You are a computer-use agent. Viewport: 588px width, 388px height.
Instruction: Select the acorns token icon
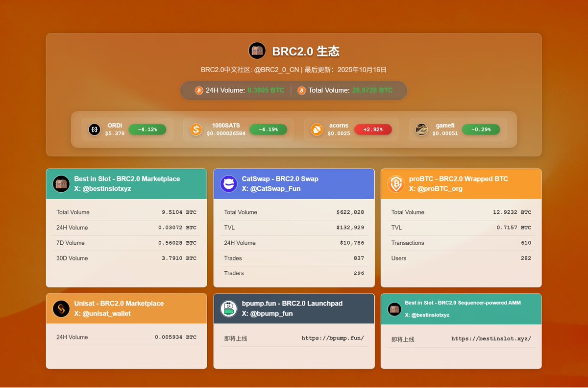pos(317,129)
